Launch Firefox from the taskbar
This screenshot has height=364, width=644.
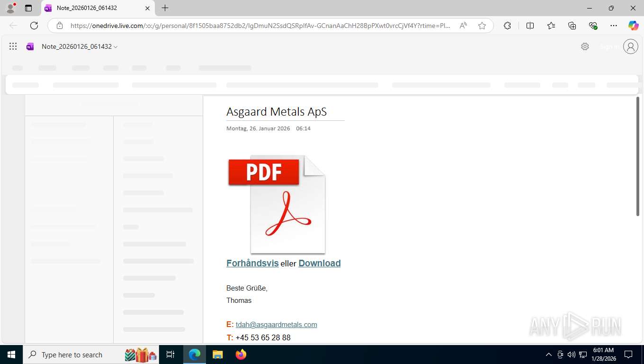(x=241, y=355)
